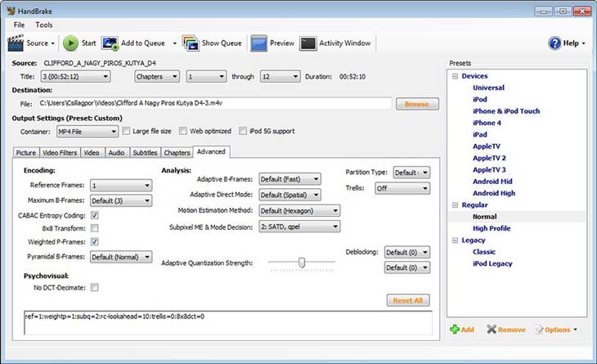The width and height of the screenshot is (597, 364).
Task: Enable iPod 5G support checkbox
Action: pos(243,131)
